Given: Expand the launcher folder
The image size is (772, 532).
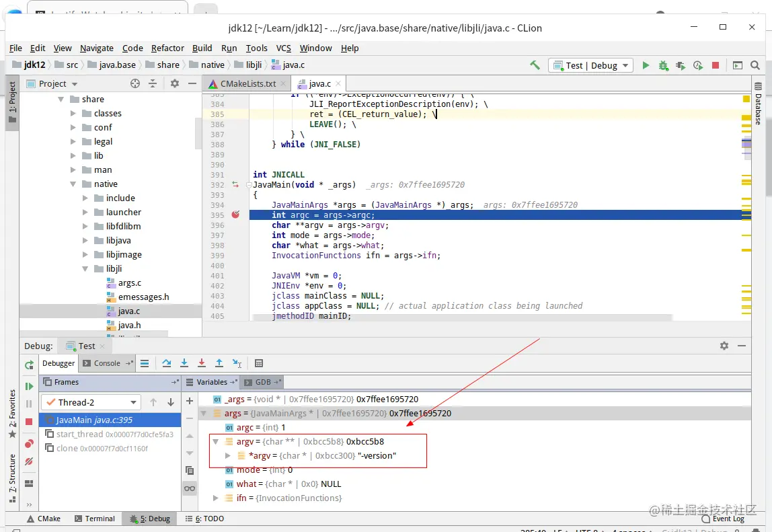Looking at the screenshot, I should [85, 213].
